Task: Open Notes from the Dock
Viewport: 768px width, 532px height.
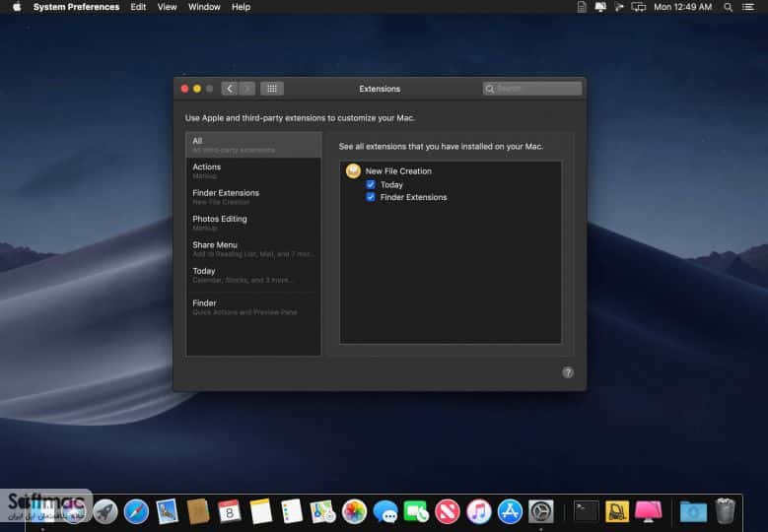Action: coord(260,511)
